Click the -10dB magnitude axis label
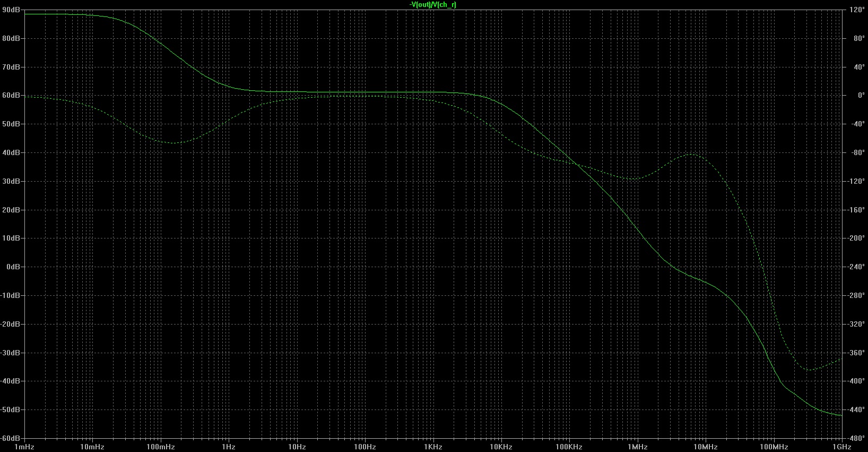The height and width of the screenshot is (452, 868). [10, 295]
